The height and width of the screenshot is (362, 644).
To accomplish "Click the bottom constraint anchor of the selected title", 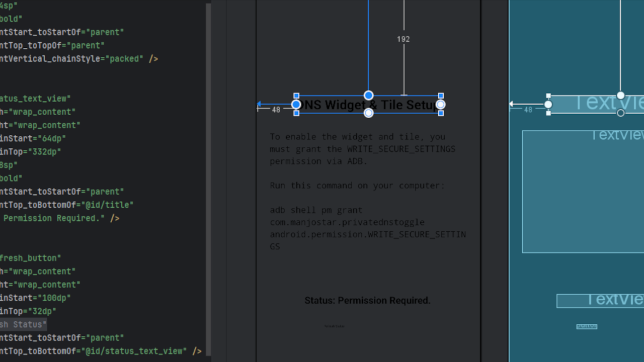I will [x=368, y=113].
